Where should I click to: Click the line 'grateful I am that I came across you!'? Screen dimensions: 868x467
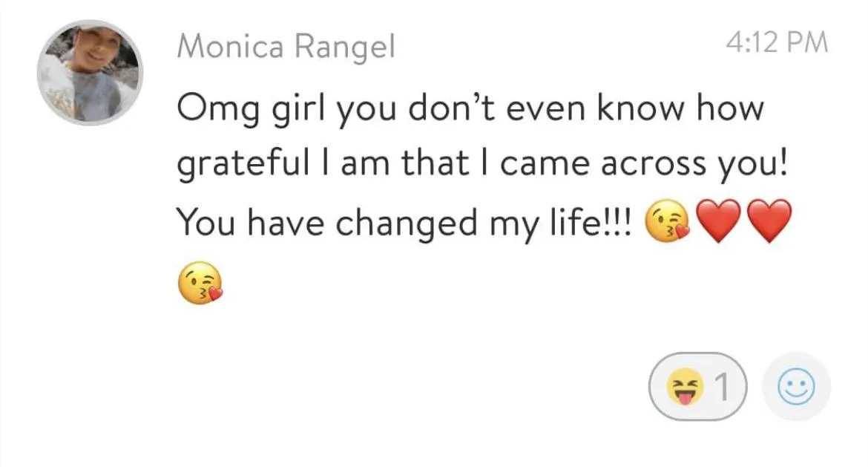[482, 165]
